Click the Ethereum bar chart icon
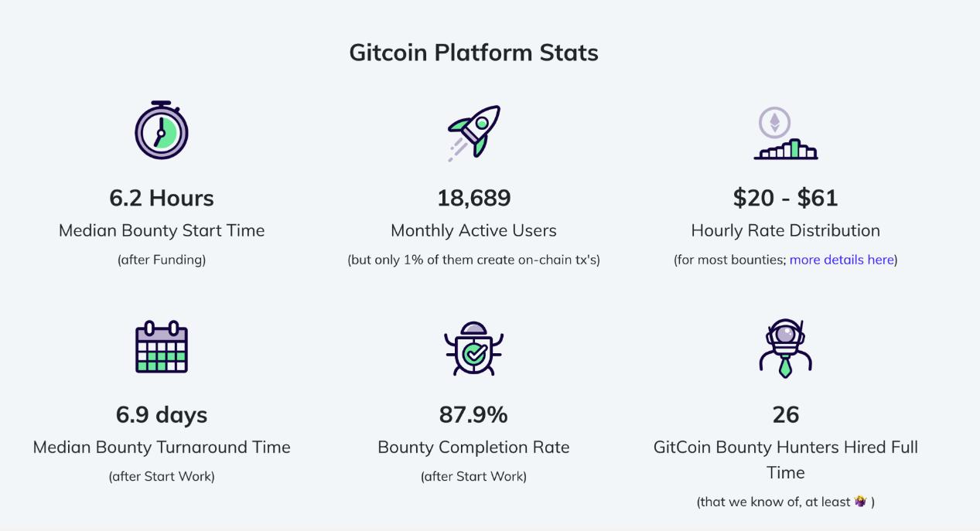 pyautogui.click(x=786, y=133)
